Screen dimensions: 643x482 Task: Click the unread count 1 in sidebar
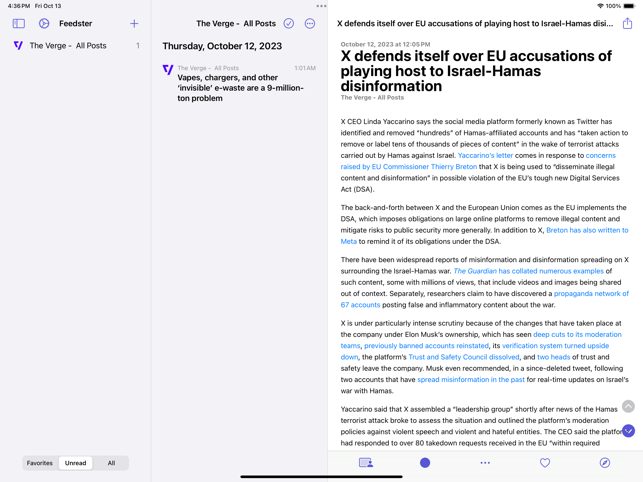(138, 46)
